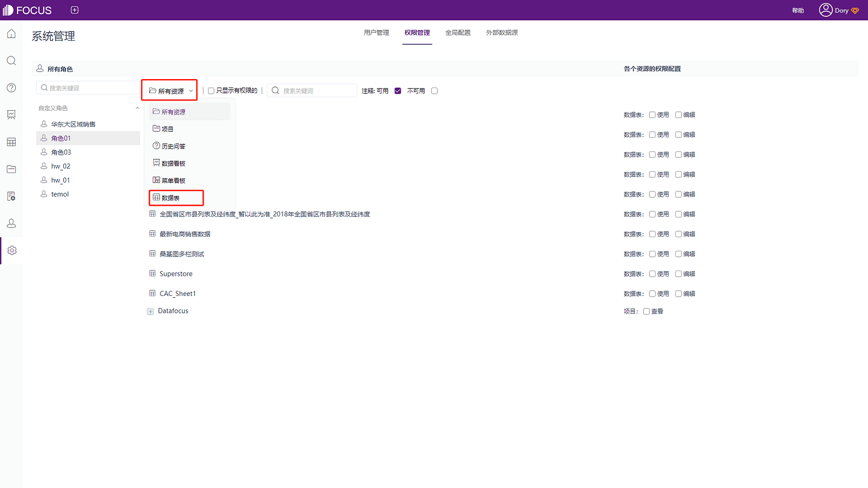Open the dashboard board sidebar icon
Screen dimensions: 868x488
click(11, 115)
